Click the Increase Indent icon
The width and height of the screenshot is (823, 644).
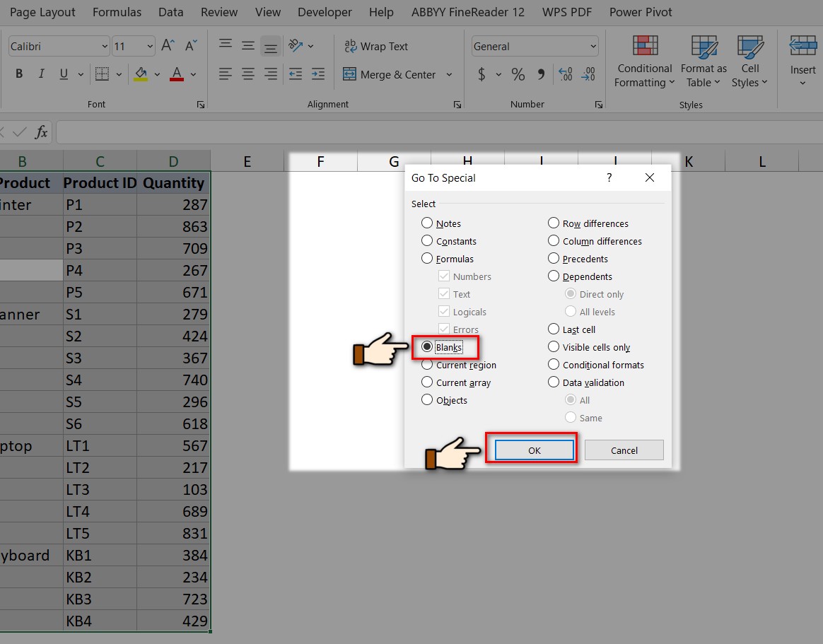(x=318, y=74)
